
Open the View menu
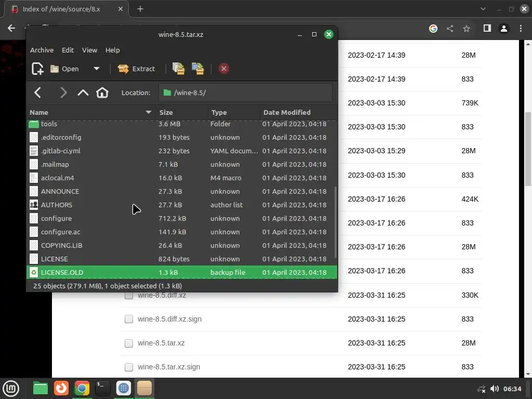(x=89, y=50)
